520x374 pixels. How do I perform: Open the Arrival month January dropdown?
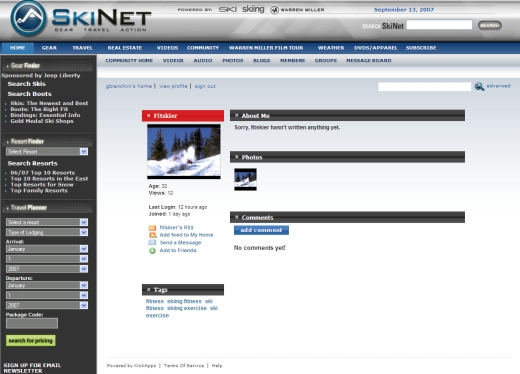(47, 249)
